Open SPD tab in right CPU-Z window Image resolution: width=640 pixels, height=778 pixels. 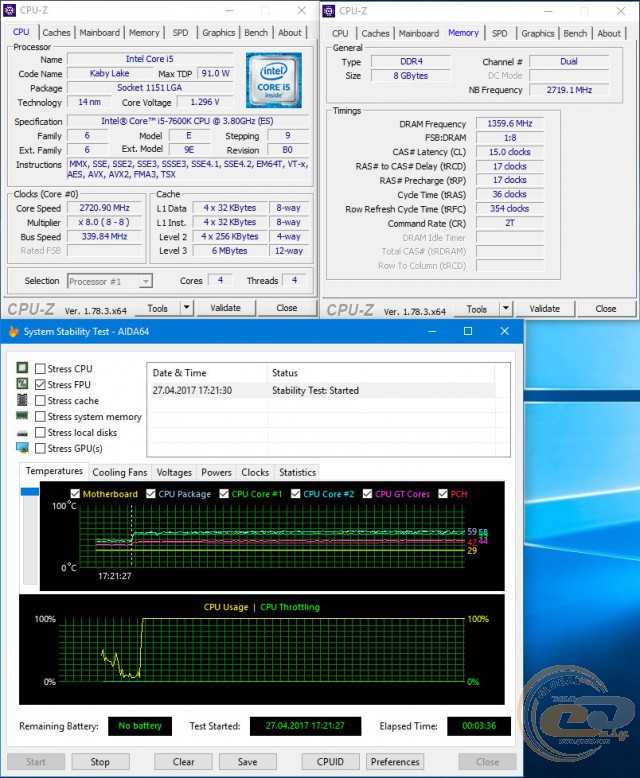pyautogui.click(x=500, y=33)
